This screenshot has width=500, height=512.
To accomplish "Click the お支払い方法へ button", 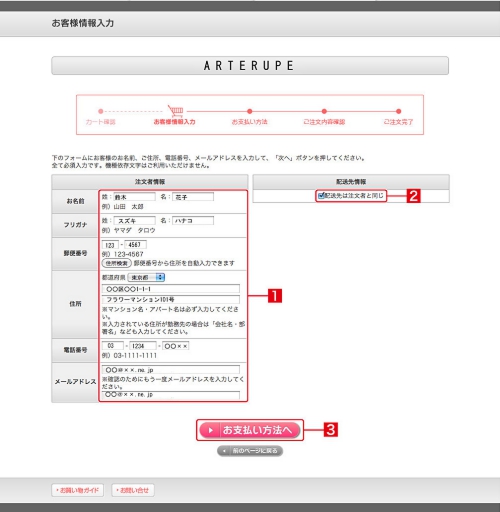I will click(250, 430).
